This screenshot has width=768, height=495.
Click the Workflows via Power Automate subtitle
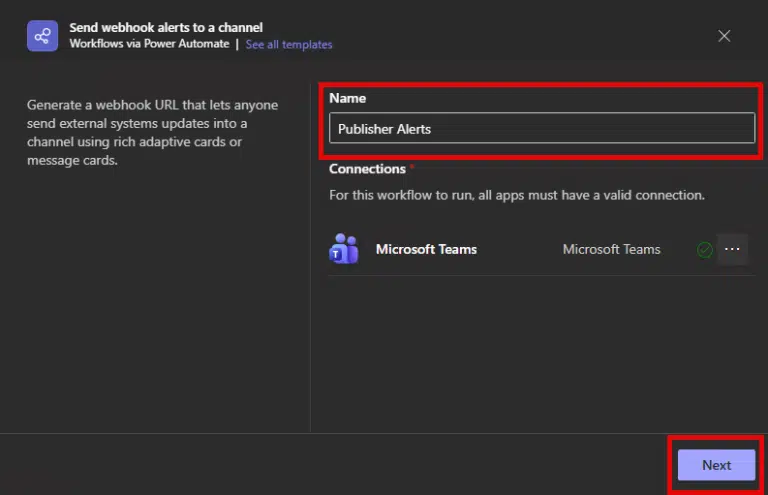pyautogui.click(x=149, y=44)
